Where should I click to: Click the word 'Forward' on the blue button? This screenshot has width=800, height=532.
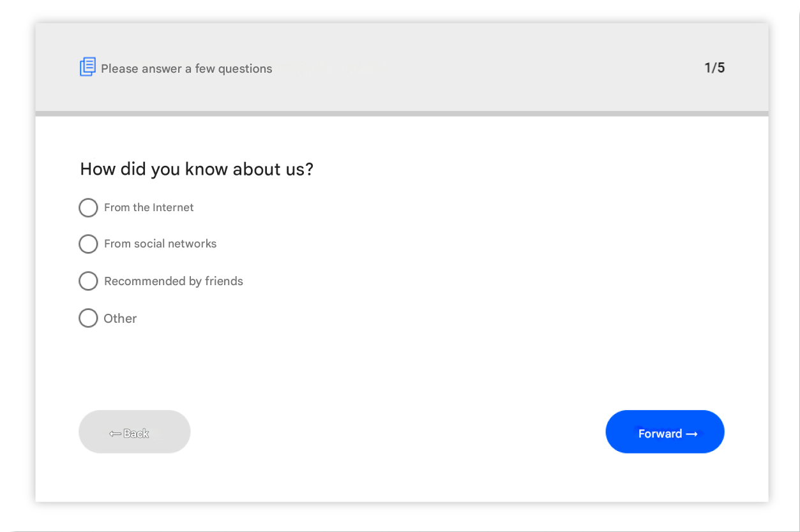(x=660, y=434)
